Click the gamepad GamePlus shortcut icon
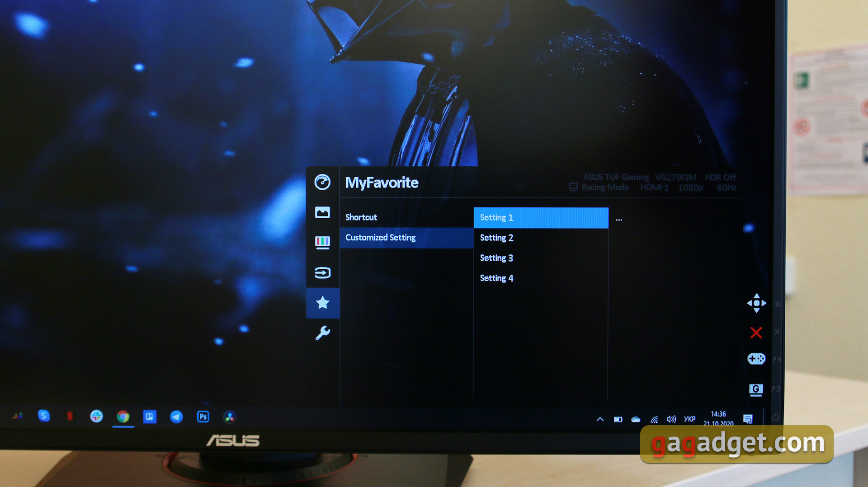This screenshot has width=868, height=487. click(756, 359)
